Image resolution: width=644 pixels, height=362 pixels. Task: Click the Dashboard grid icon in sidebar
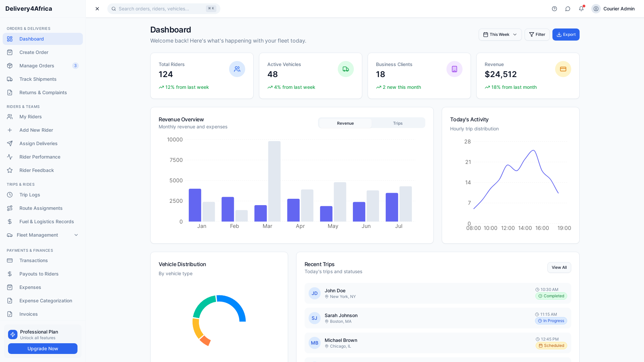click(x=10, y=39)
